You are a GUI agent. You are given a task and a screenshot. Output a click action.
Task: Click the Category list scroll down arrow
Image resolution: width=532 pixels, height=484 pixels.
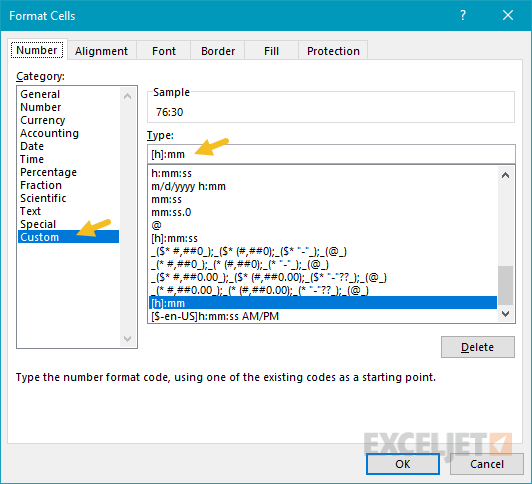tap(128, 338)
